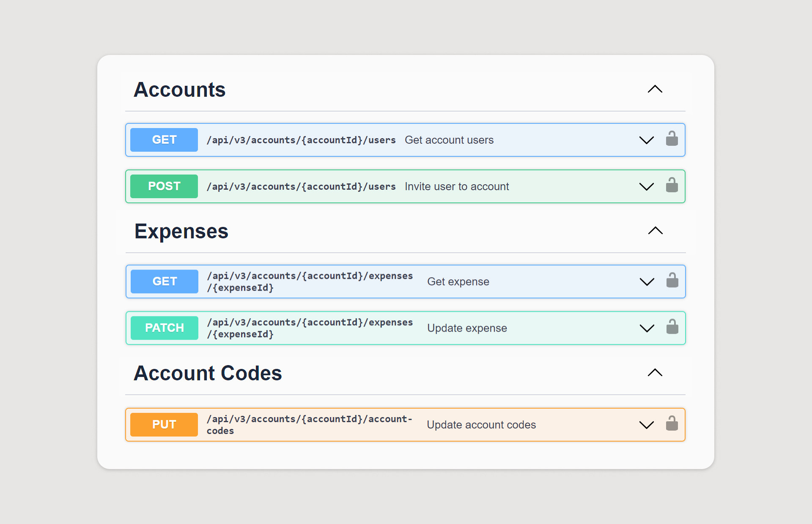This screenshot has width=812, height=524.
Task: Click 'Get account users' description
Action: (x=449, y=140)
